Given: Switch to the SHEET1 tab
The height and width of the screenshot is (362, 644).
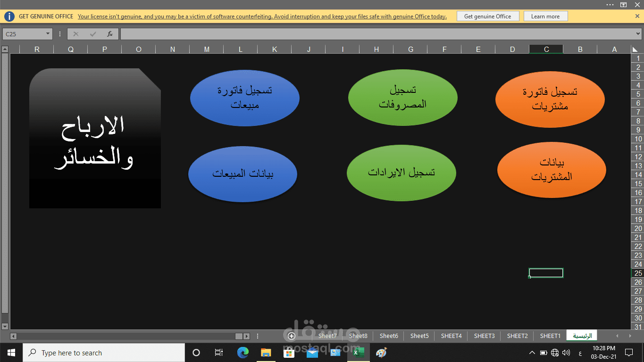Looking at the screenshot, I should (550, 336).
